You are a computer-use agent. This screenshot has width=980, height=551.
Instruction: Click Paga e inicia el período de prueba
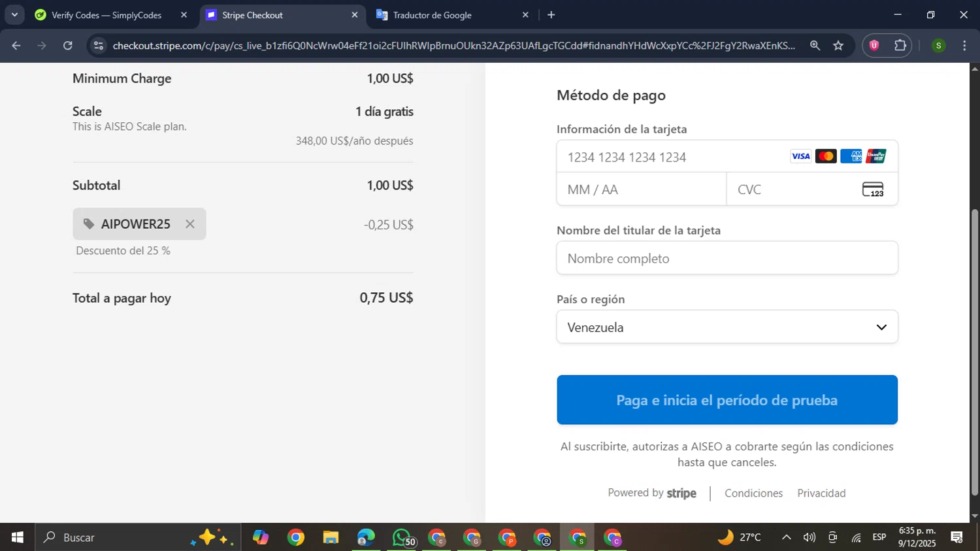[727, 400]
